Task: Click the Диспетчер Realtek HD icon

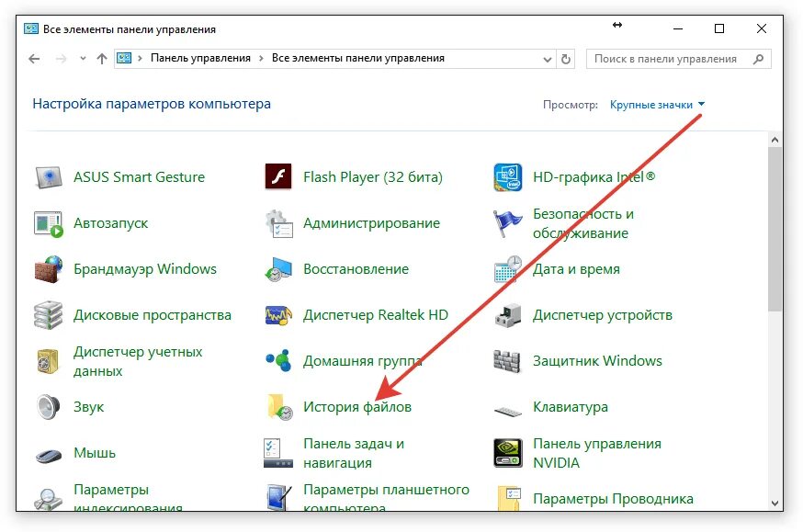Action: pyautogui.click(x=278, y=315)
